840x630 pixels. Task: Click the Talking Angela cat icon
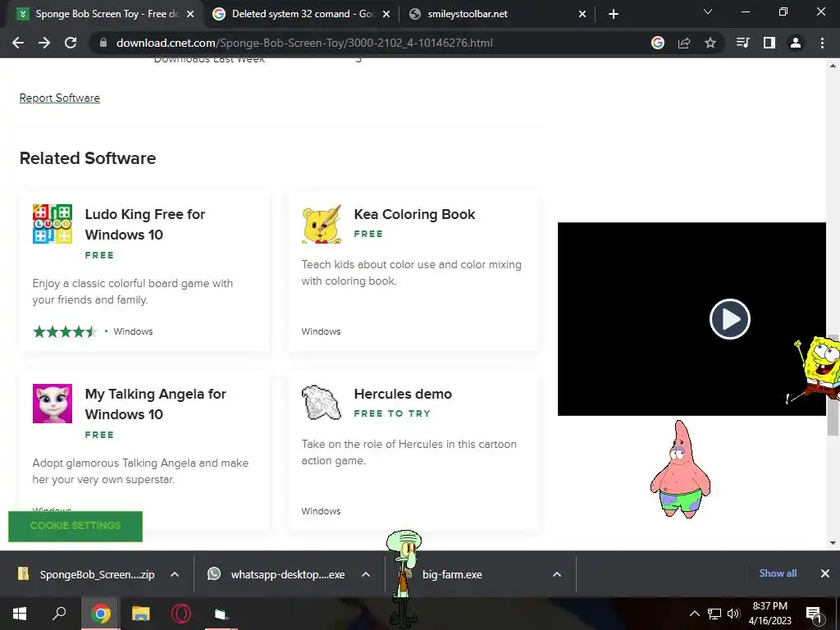52,404
